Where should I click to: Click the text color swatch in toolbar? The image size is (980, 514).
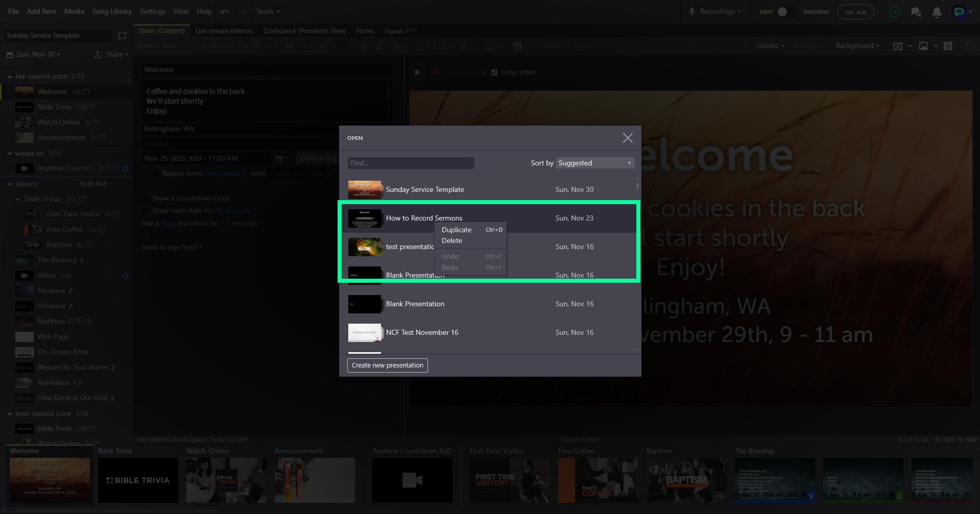pos(517,46)
